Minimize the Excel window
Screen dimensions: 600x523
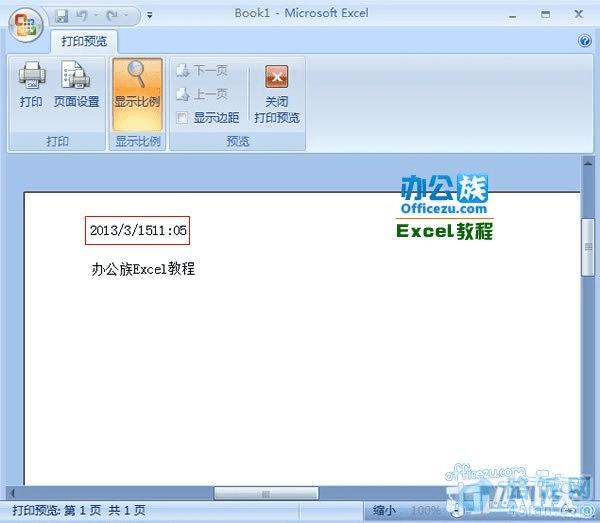[513, 15]
